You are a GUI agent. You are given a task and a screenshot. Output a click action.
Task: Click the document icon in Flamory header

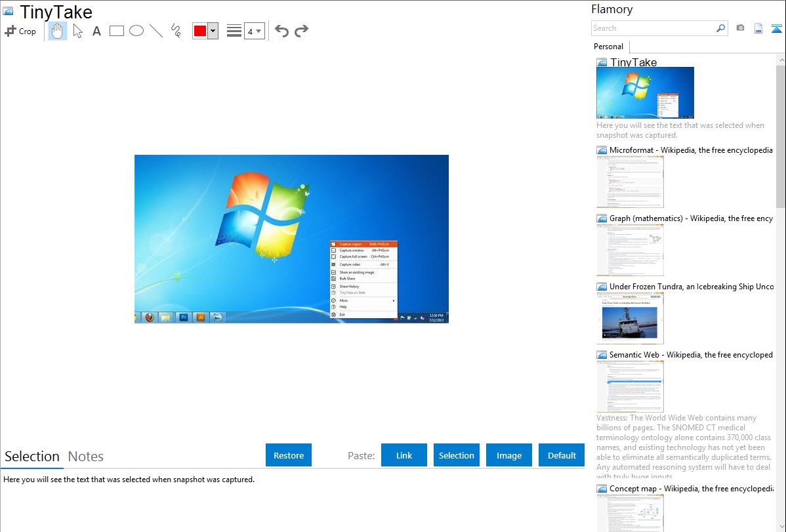[x=758, y=28]
